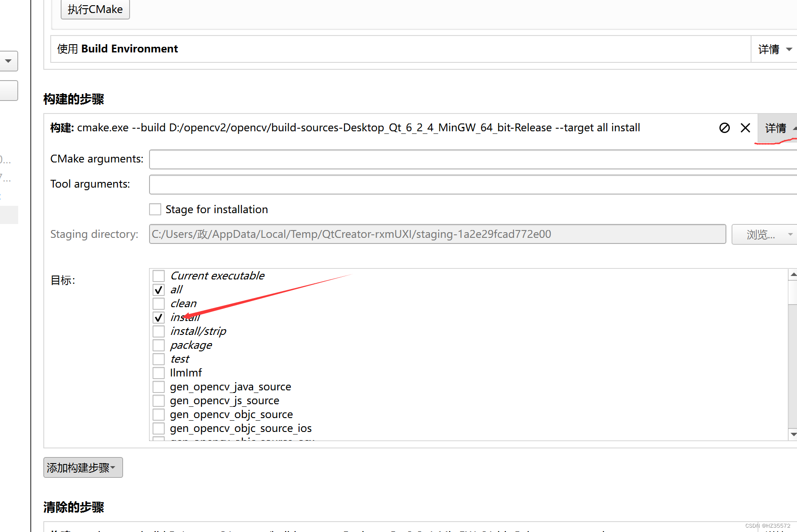This screenshot has width=797, height=532.
Task: Uncheck the install target
Action: pos(159,317)
